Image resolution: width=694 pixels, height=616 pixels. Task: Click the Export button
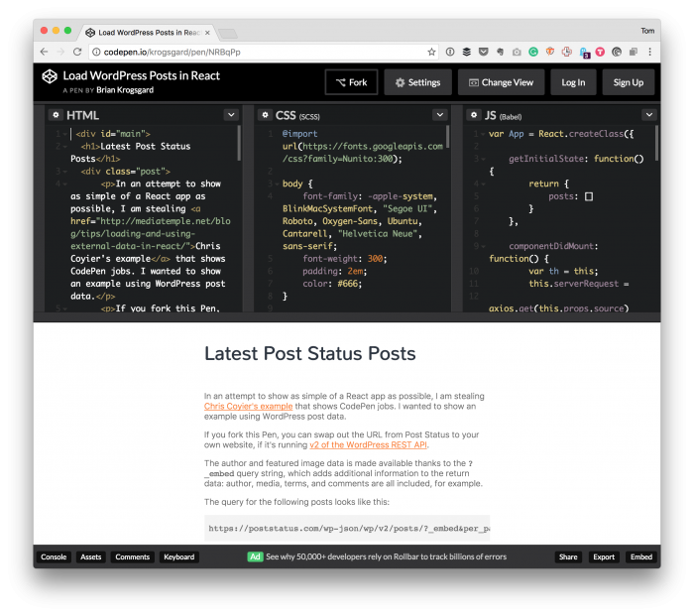point(604,556)
